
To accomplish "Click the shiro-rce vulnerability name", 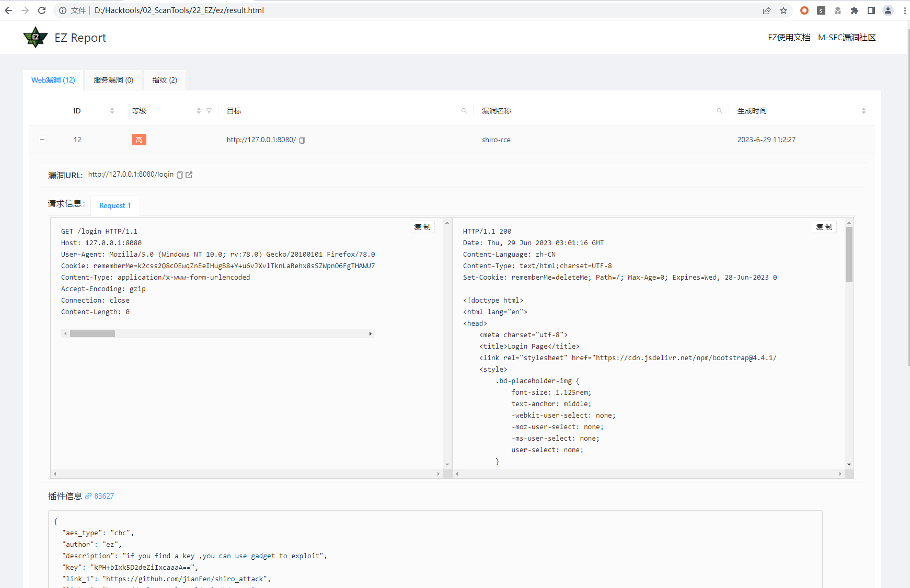I will click(496, 140).
